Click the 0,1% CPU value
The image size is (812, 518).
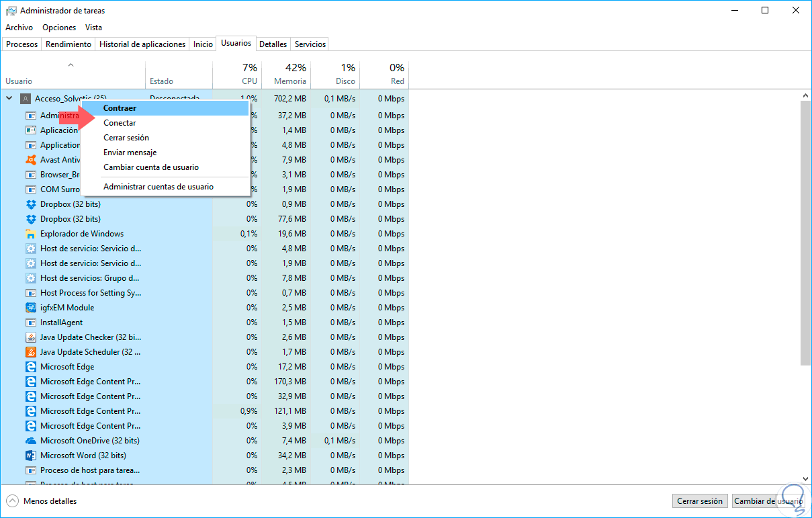(x=249, y=234)
